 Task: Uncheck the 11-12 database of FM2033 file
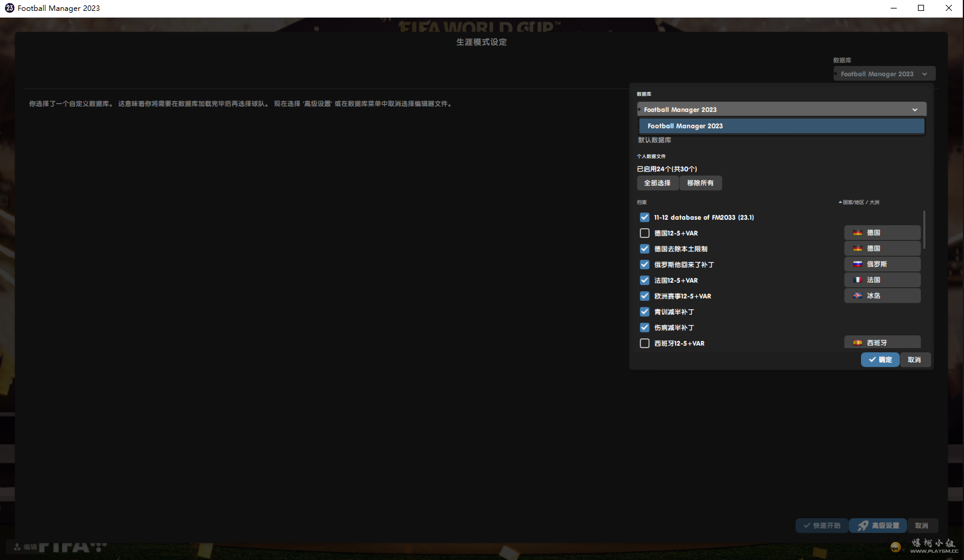[x=645, y=217]
